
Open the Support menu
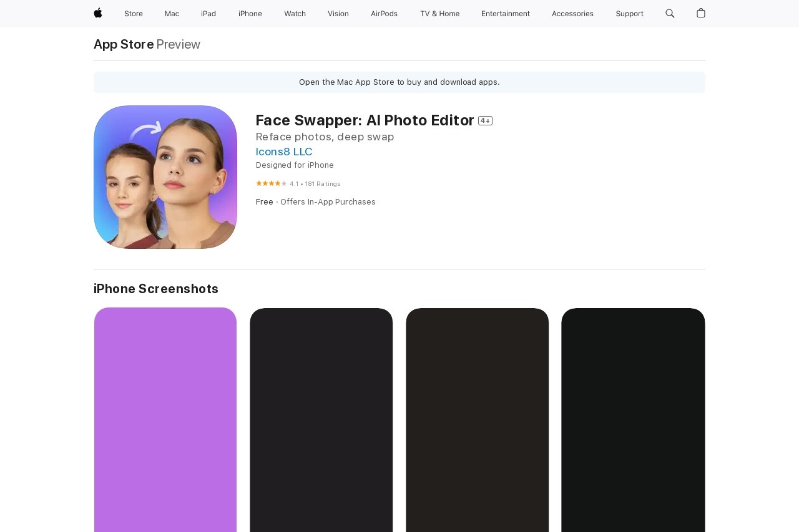point(629,14)
